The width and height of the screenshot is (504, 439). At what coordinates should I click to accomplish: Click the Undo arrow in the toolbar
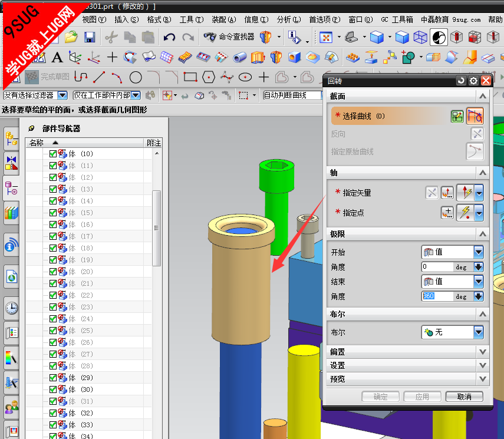[x=169, y=37]
